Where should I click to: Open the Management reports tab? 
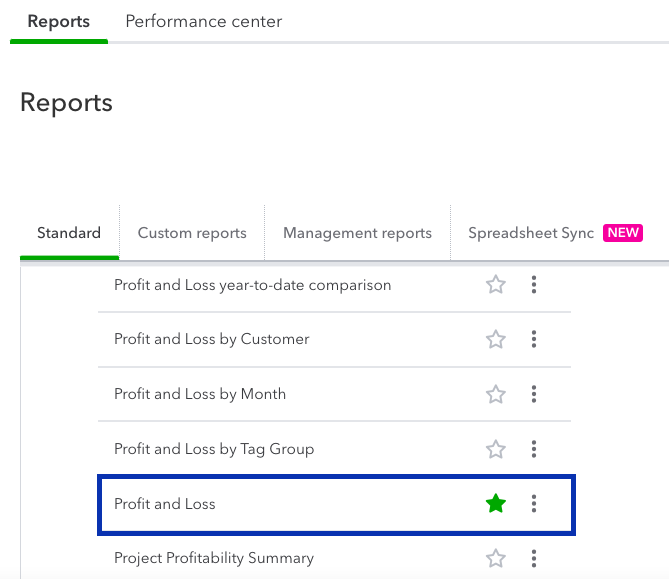(357, 233)
